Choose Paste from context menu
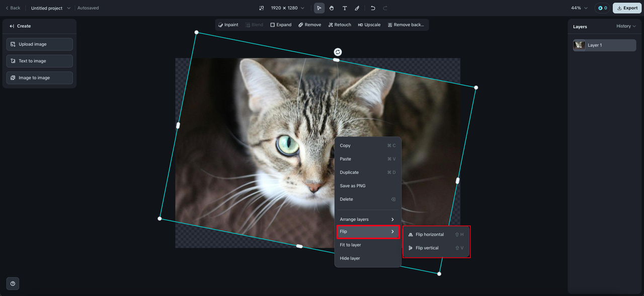This screenshot has width=644, height=296. [368, 159]
